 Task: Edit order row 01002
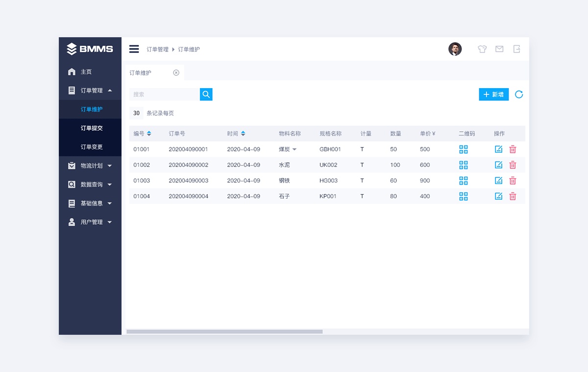click(x=499, y=165)
